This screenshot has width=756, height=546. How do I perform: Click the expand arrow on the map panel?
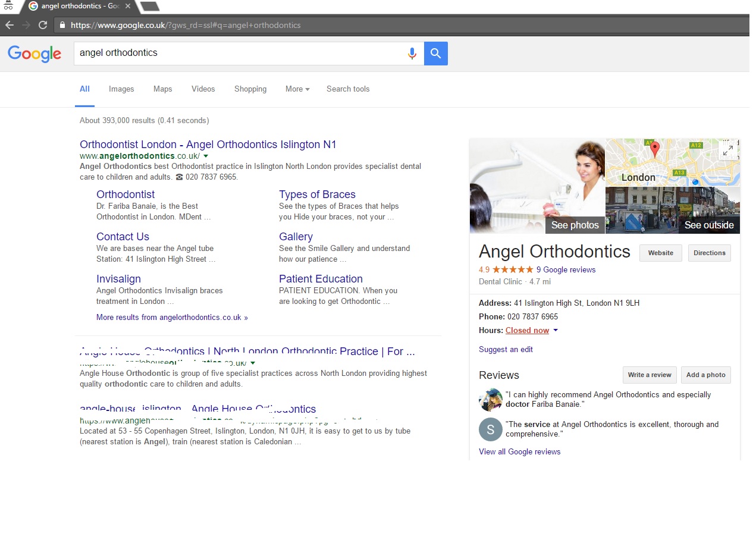727,150
